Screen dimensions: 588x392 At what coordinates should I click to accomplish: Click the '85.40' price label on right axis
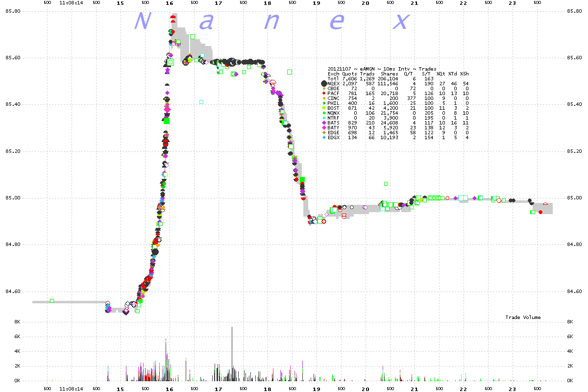tap(574, 104)
